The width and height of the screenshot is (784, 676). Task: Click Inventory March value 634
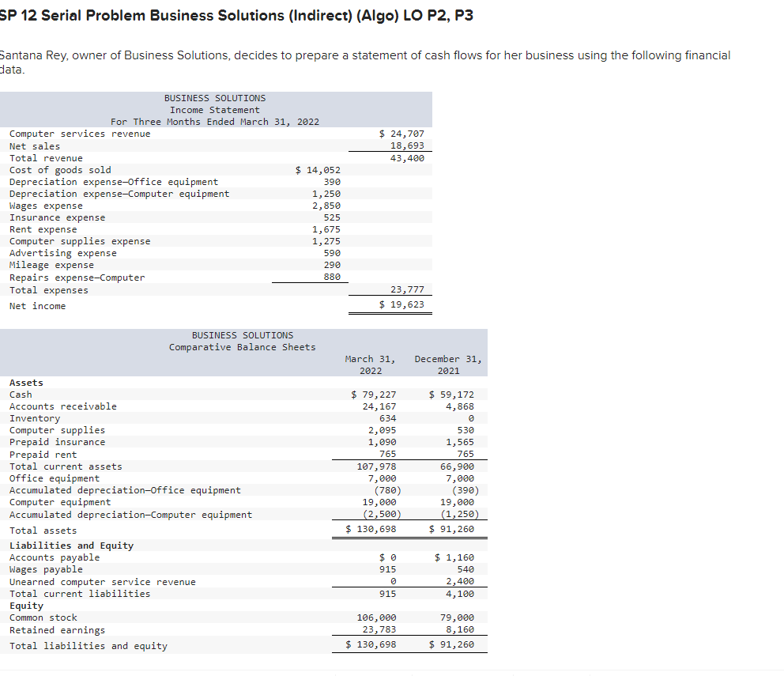pos(387,418)
